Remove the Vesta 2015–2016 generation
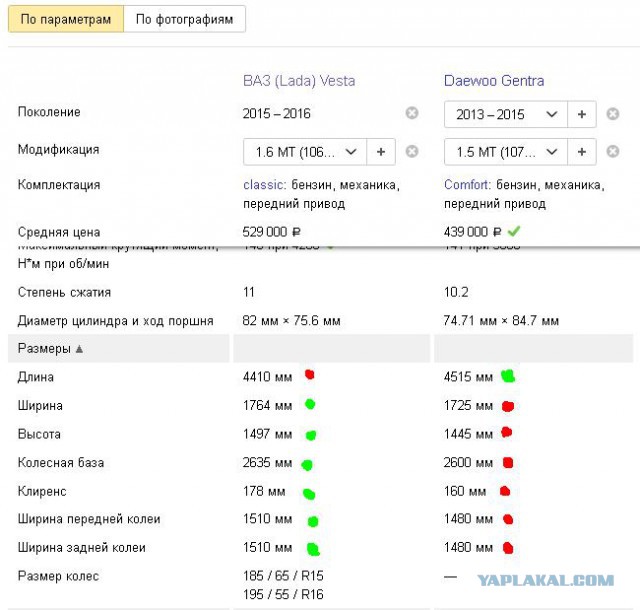The width and height of the screenshot is (640, 610). point(412,113)
